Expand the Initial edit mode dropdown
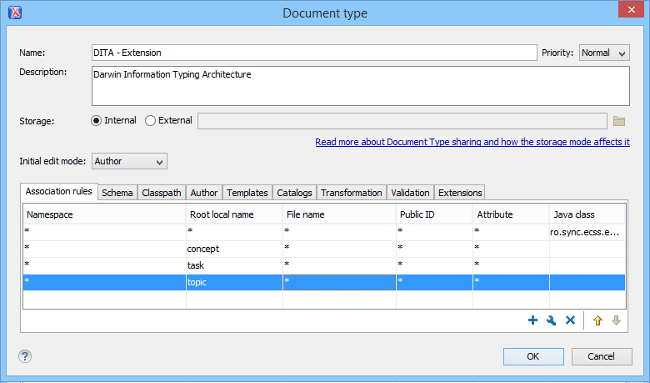The image size is (650, 383). click(x=129, y=161)
